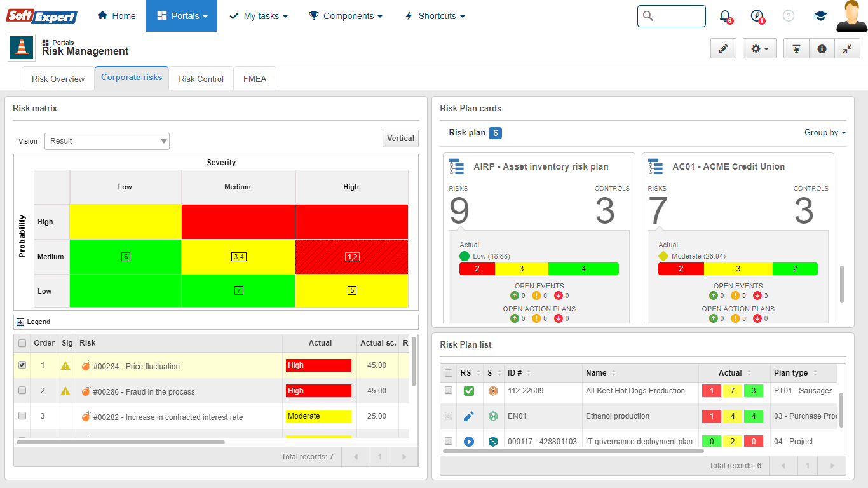The height and width of the screenshot is (488, 868).
Task: Open the training graduation cap icon
Action: [x=820, y=16]
